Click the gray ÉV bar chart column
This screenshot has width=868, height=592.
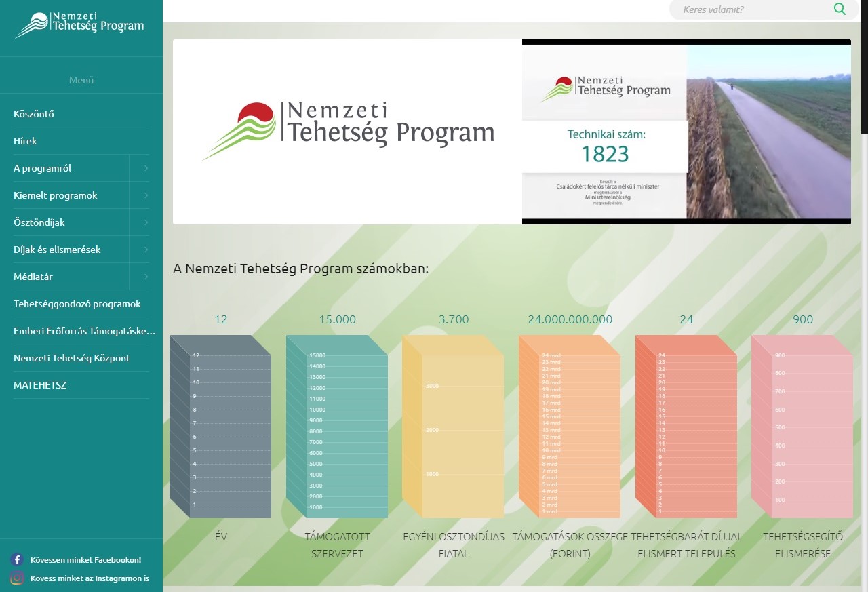click(x=220, y=427)
